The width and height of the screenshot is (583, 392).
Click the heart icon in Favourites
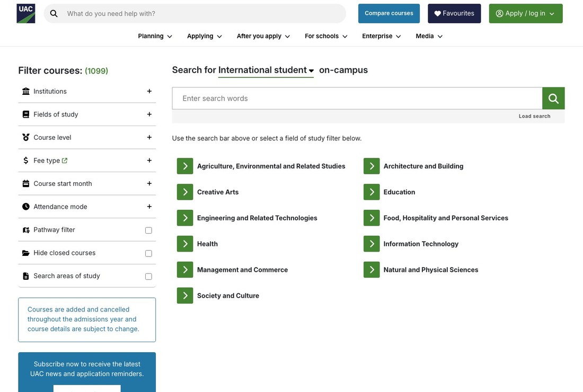[438, 13]
